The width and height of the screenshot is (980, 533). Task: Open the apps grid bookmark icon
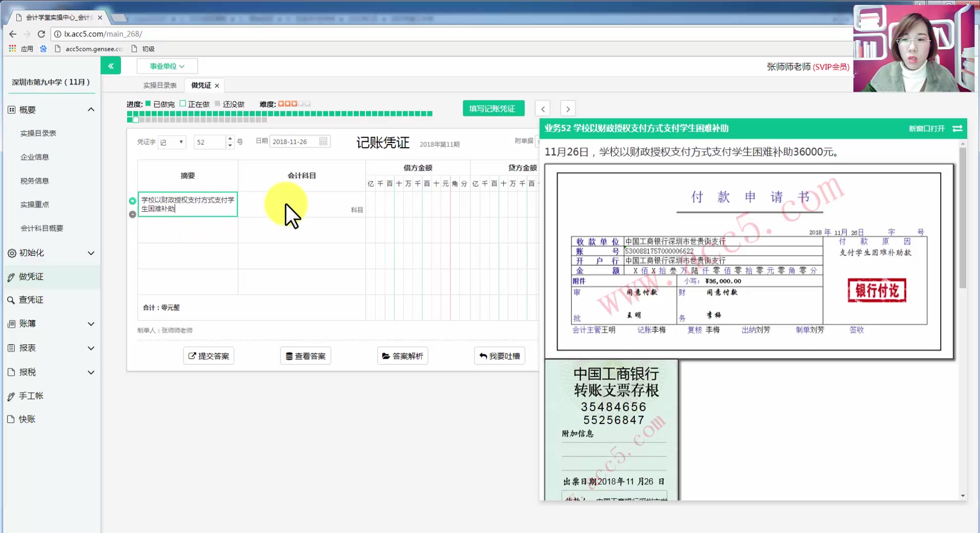click(x=12, y=49)
